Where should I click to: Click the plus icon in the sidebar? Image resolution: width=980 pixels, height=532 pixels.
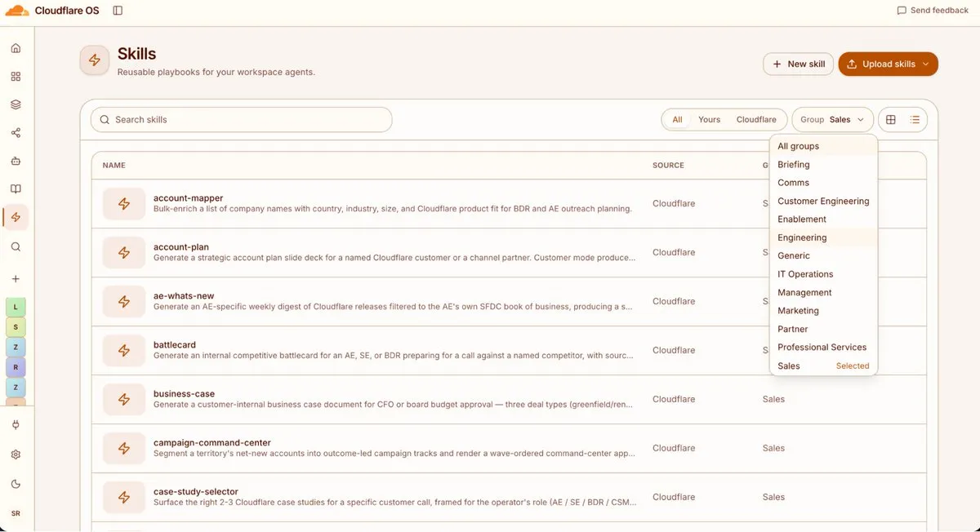[x=16, y=279]
